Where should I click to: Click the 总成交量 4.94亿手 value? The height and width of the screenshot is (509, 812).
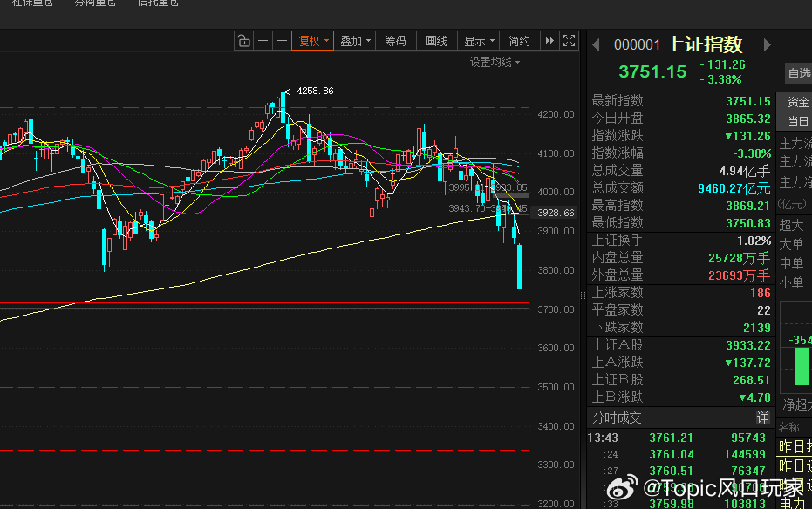pos(745,171)
